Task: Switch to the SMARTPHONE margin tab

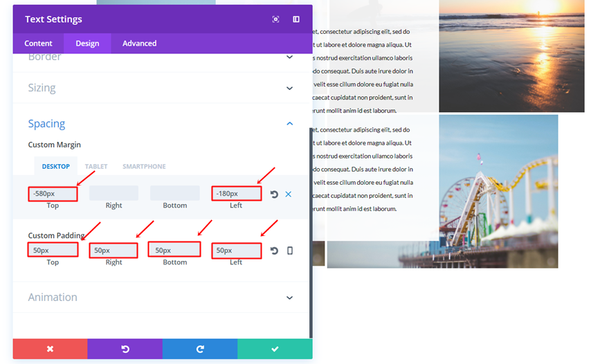Action: click(x=144, y=166)
